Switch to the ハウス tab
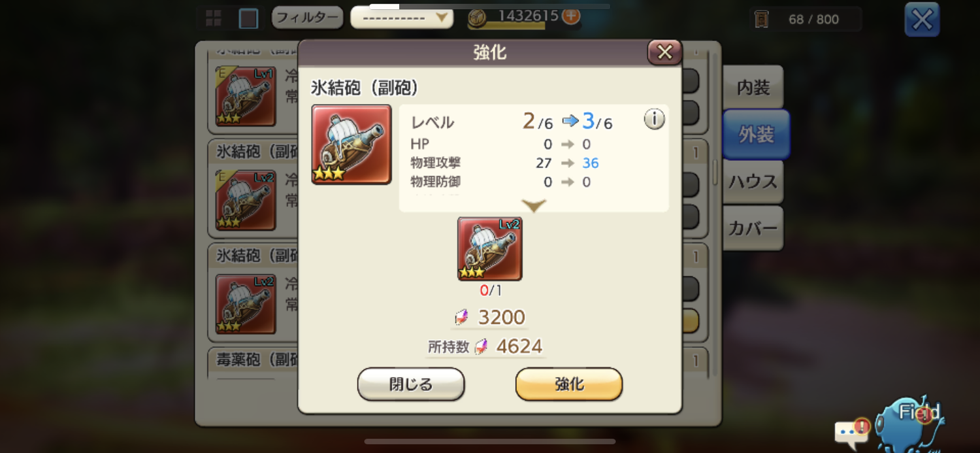The width and height of the screenshot is (980, 453). [x=753, y=182]
